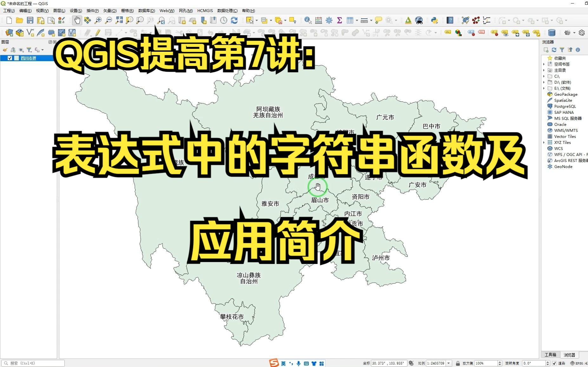Zoom to full extent of the map
The height and width of the screenshot is (367, 588).
119,20
